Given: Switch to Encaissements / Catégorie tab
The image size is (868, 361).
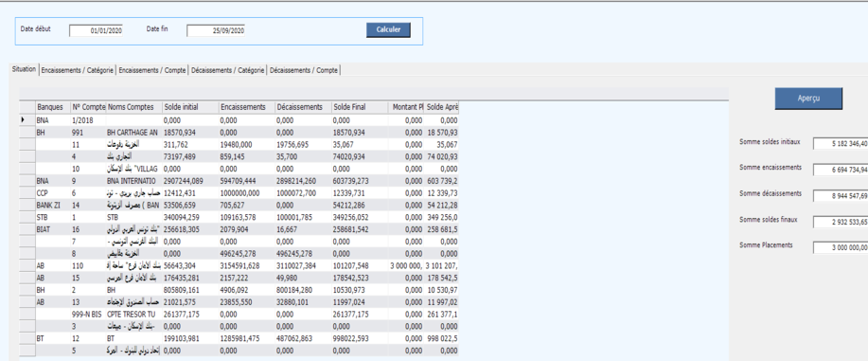Looking at the screenshot, I should tap(77, 70).
